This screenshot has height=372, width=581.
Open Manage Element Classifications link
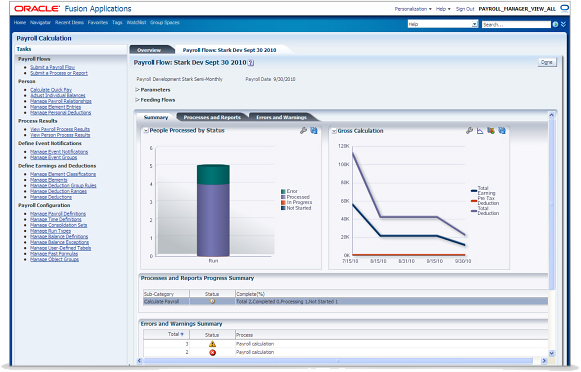(x=63, y=174)
